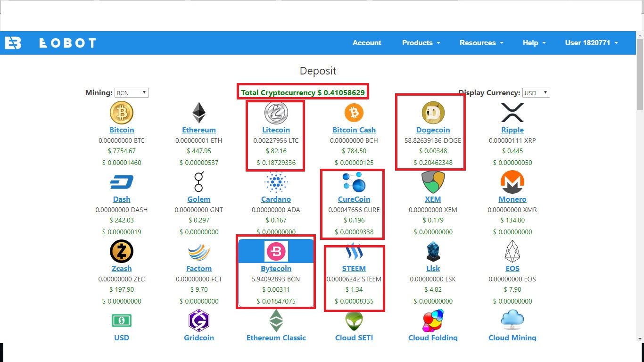Click the XEM shield logo icon

coord(433,182)
